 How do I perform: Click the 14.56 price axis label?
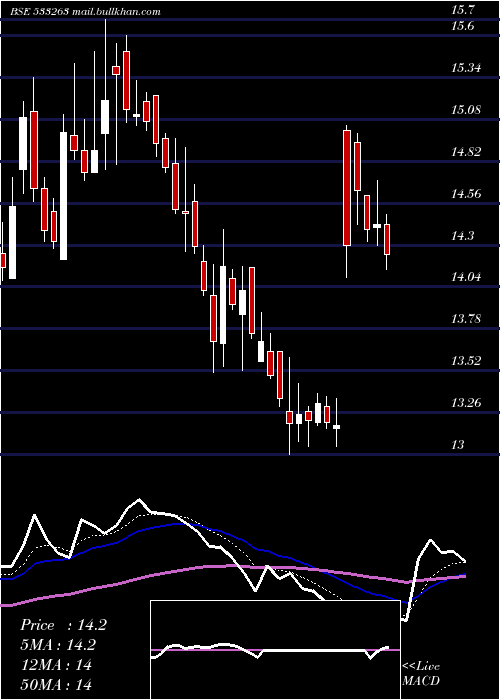tap(466, 194)
